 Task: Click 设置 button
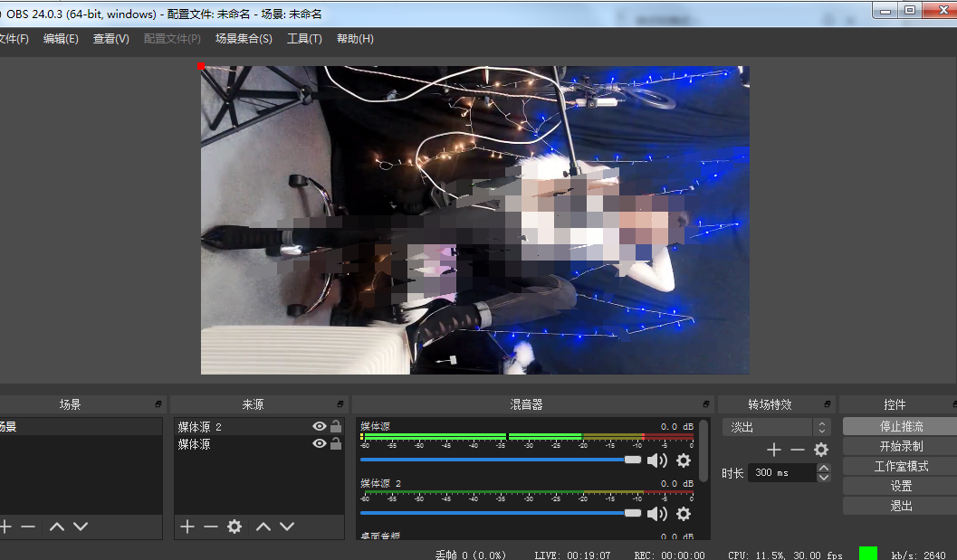[x=901, y=486]
